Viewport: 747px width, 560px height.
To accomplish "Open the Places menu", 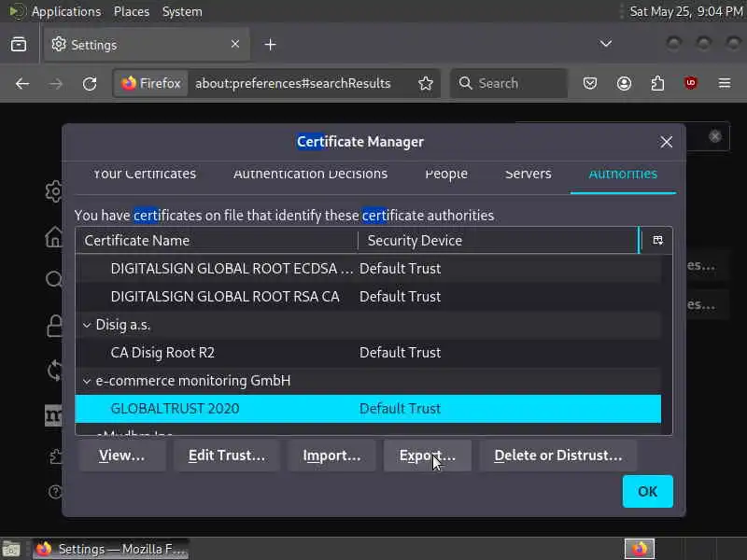I will pyautogui.click(x=132, y=11).
